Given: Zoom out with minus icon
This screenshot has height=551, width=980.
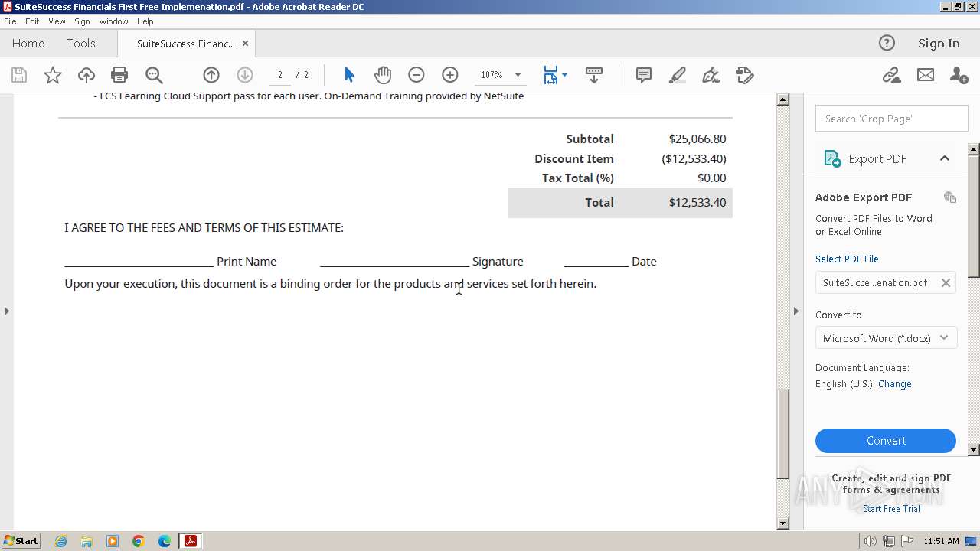Looking at the screenshot, I should tap(416, 75).
